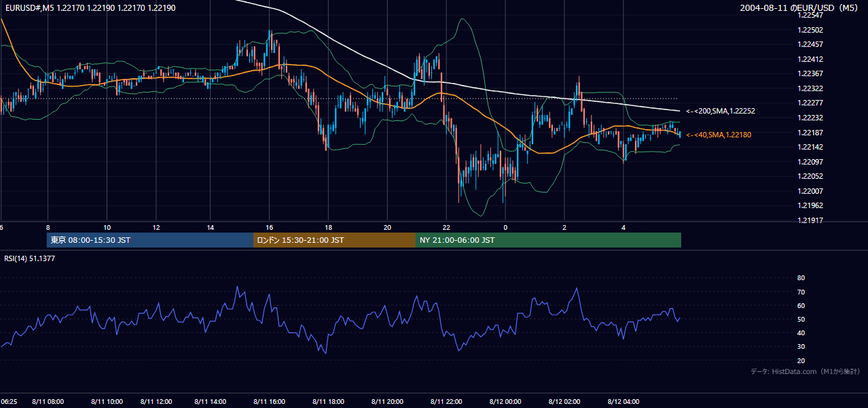Click hour label 10 under the price chart
Viewport: 868px width, 408px height.
pyautogui.click(x=107, y=227)
